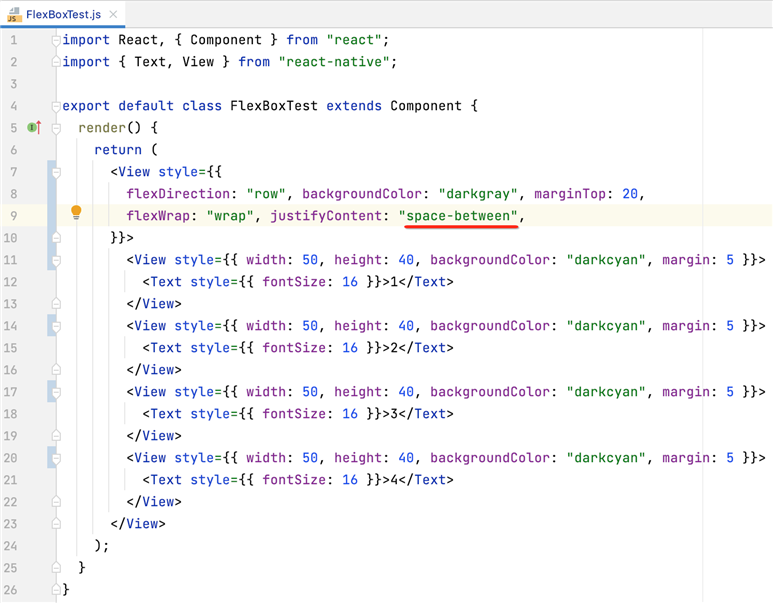The image size is (773, 603).
Task: Close the FlexBoxTest.js editor tab
Action: click(x=115, y=15)
